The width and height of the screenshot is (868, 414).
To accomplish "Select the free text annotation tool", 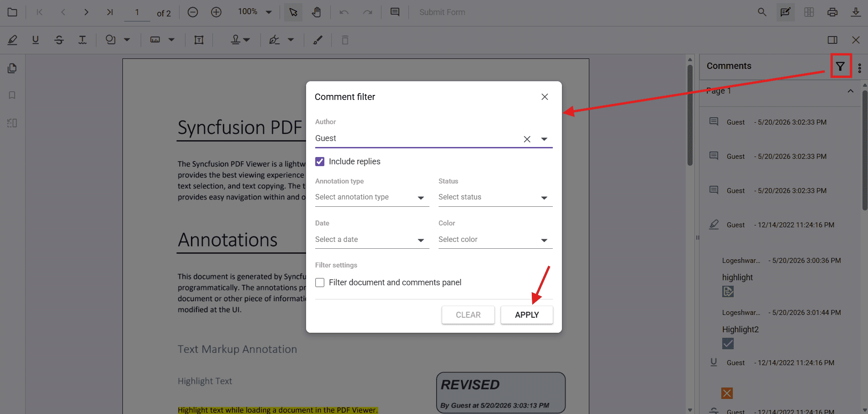I will click(199, 40).
